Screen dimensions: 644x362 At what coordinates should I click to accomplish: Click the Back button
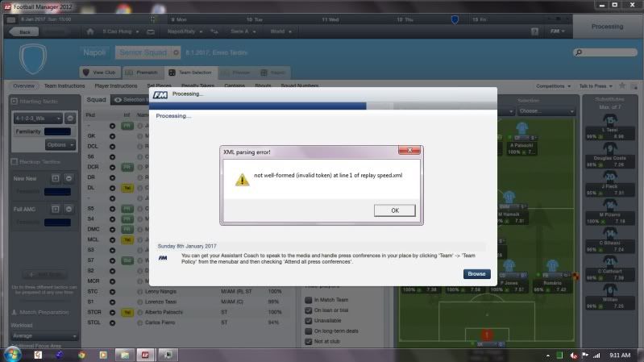[24, 31]
